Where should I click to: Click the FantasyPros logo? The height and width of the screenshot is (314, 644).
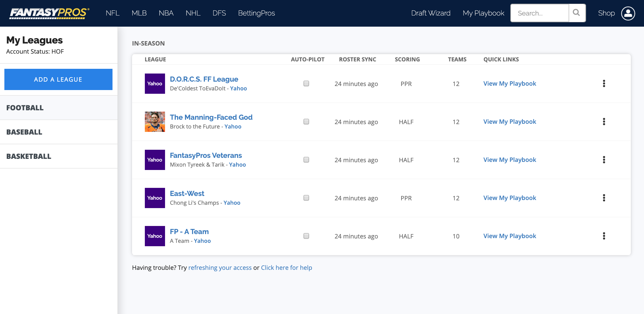[49, 13]
